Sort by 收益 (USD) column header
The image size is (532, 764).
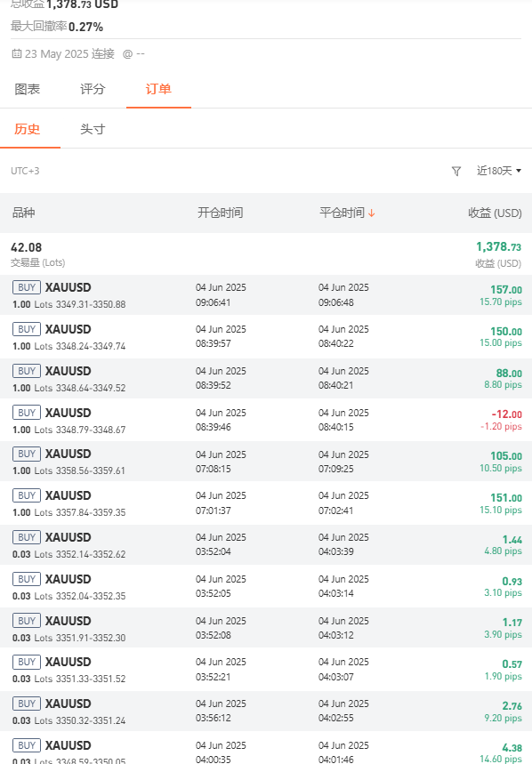[x=495, y=213]
